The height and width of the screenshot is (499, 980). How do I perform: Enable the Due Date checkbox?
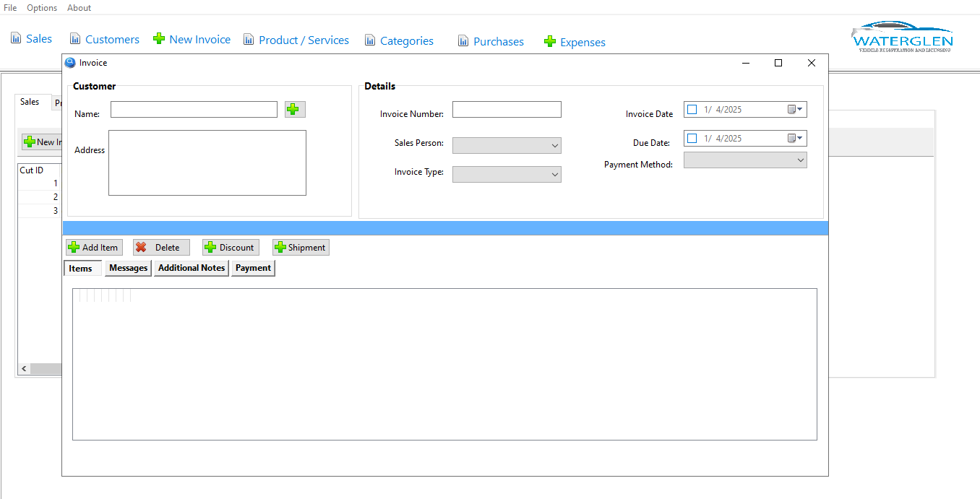[692, 139]
